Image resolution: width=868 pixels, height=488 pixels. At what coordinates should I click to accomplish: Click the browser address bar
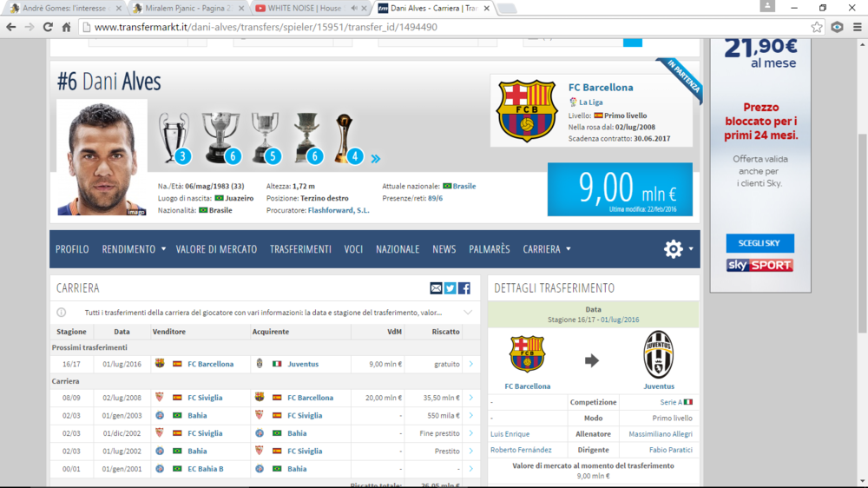tap(434, 27)
